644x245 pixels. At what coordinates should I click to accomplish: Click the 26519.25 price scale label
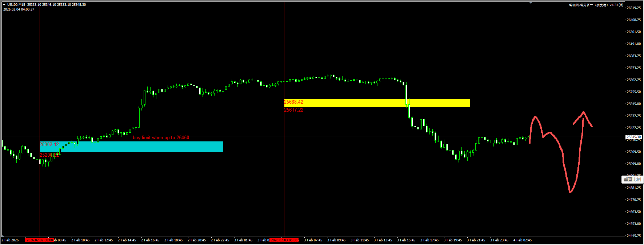pyautogui.click(x=633, y=8)
